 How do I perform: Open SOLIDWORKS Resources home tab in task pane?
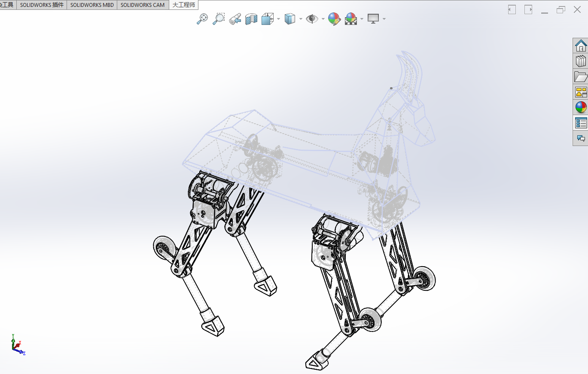[x=581, y=46]
